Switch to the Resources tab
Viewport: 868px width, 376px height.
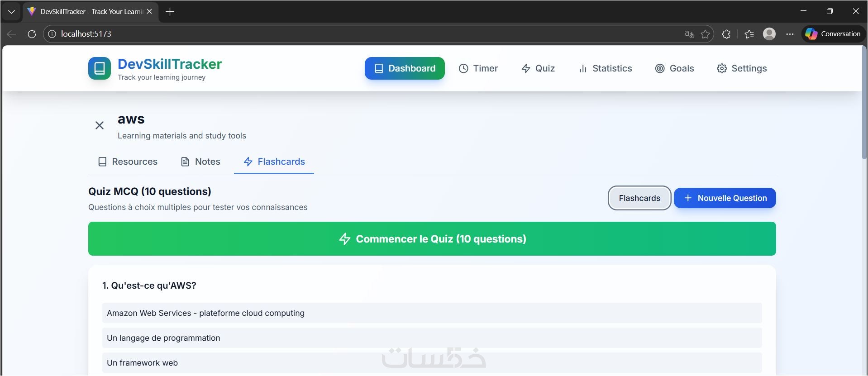[x=128, y=162]
